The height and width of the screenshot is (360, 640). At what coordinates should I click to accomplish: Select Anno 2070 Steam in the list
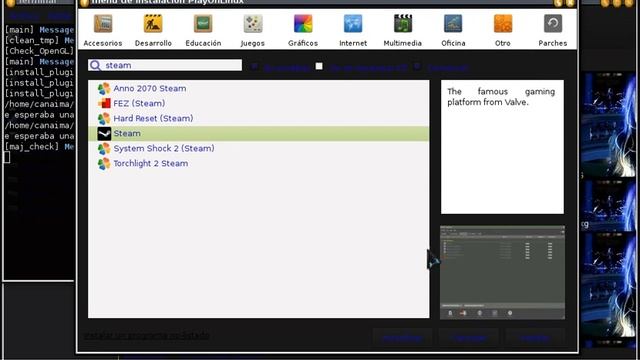[x=258, y=88]
